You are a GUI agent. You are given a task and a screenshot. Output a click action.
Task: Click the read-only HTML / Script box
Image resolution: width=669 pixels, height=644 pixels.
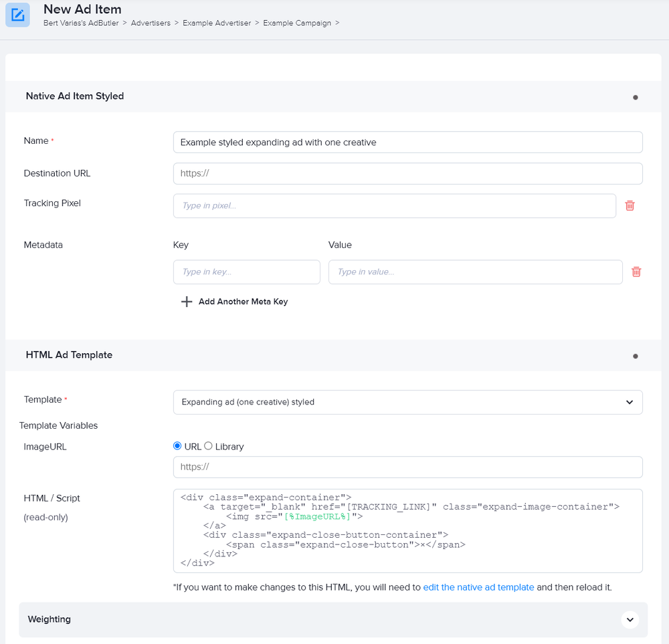click(407, 530)
